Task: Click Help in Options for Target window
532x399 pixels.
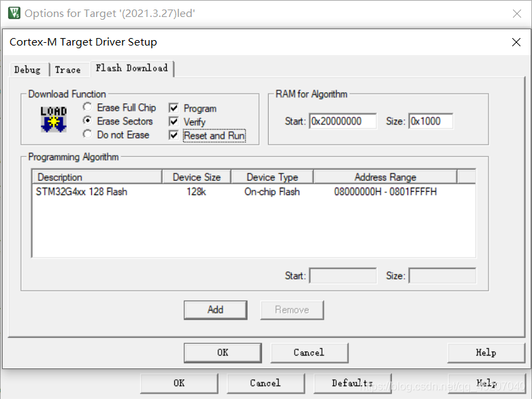Action: point(486,383)
